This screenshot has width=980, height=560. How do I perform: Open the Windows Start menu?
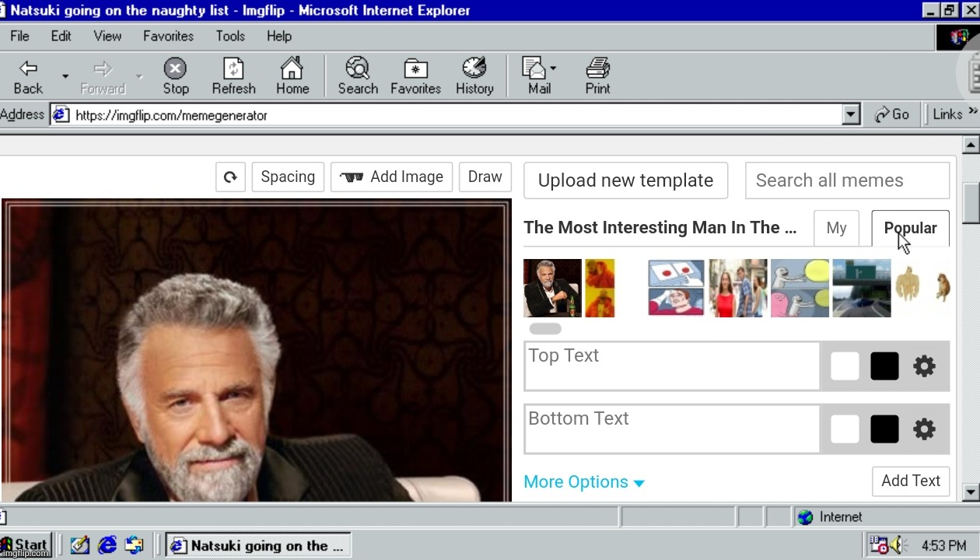pos(26,545)
